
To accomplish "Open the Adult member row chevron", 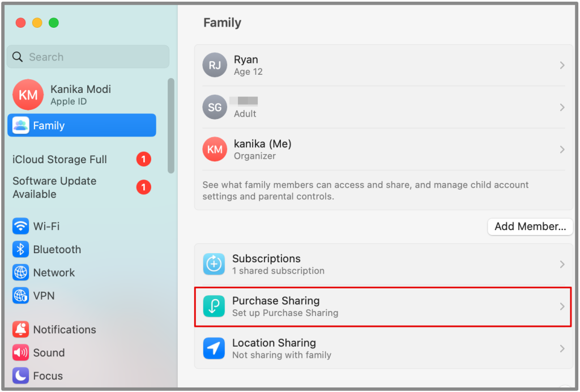I will [562, 107].
